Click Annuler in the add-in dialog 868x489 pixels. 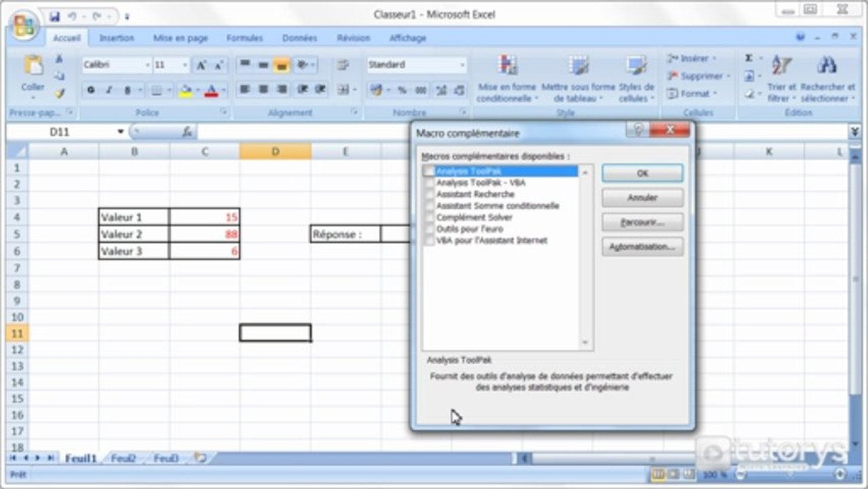[642, 198]
